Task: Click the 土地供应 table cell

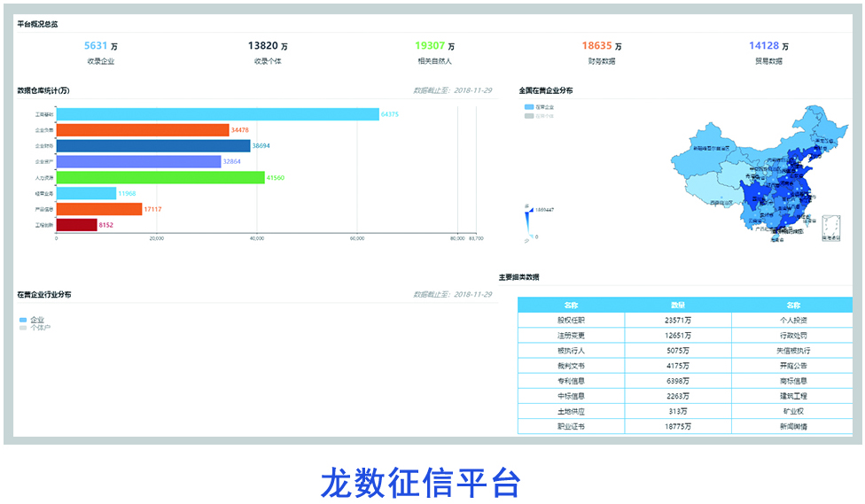Action: 571,411
